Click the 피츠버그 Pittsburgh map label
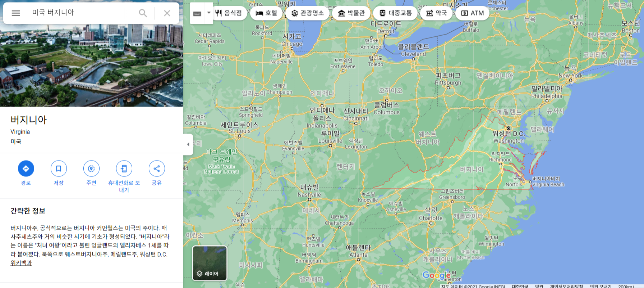The image size is (644, 288). (x=448, y=79)
